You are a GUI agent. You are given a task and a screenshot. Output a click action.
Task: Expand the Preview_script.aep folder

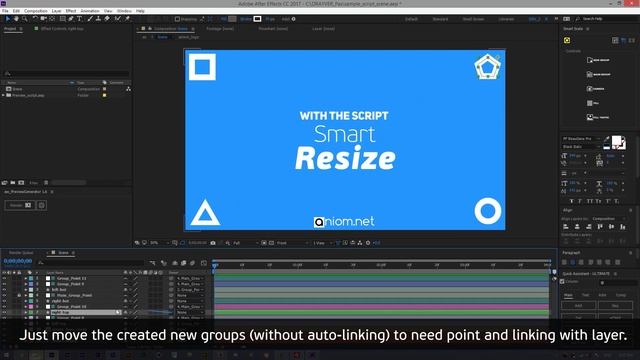pos(3,95)
